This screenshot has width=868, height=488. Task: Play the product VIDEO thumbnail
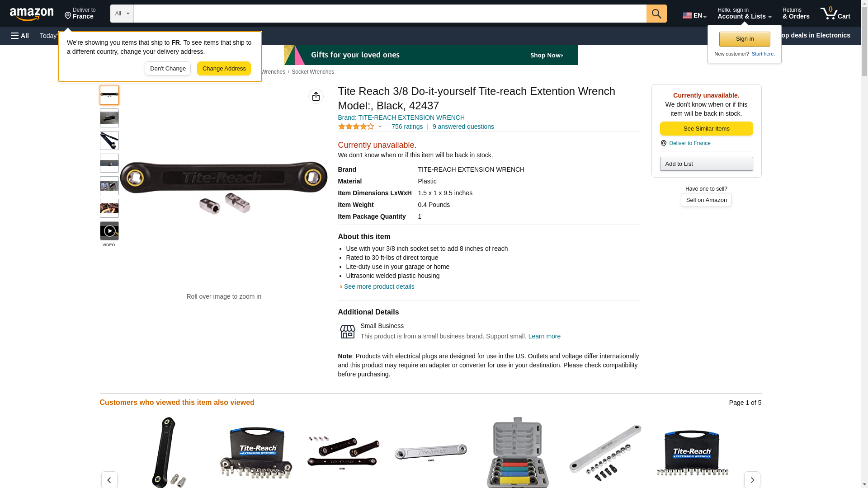tap(109, 231)
